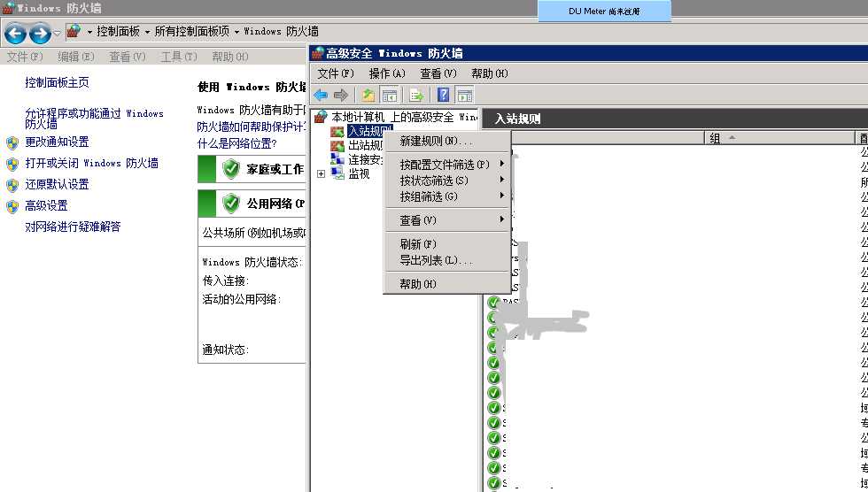The height and width of the screenshot is (492, 868).
Task: Open the 对网络进行疑难解答 link
Action: (73, 227)
